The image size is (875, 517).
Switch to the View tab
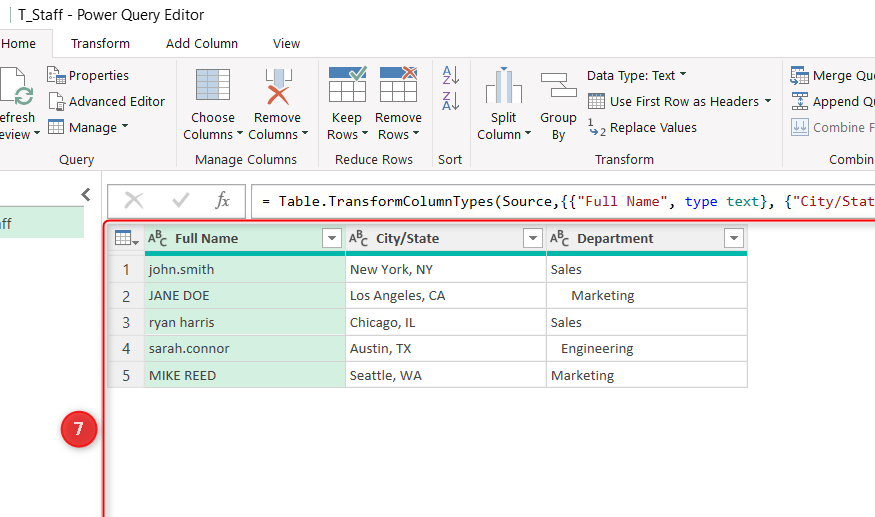point(286,44)
